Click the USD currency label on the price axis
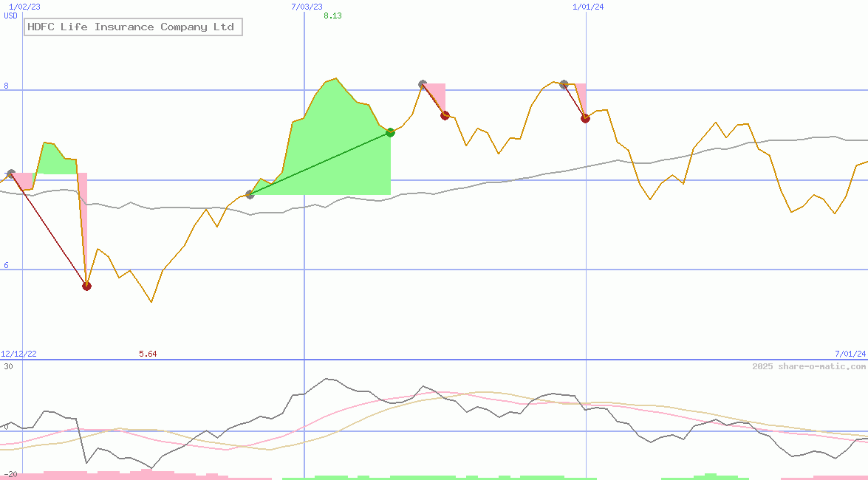The width and height of the screenshot is (868, 480). [10, 16]
